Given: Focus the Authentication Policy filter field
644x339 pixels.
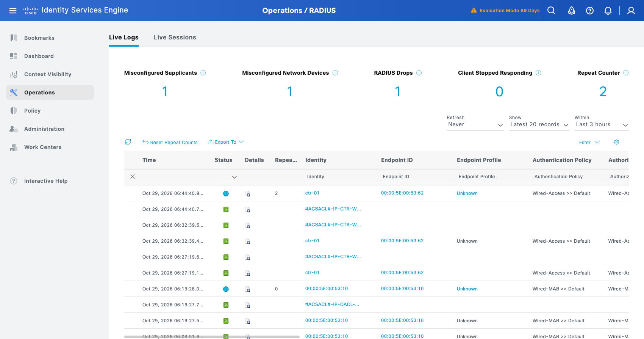Looking at the screenshot, I should [567, 177].
